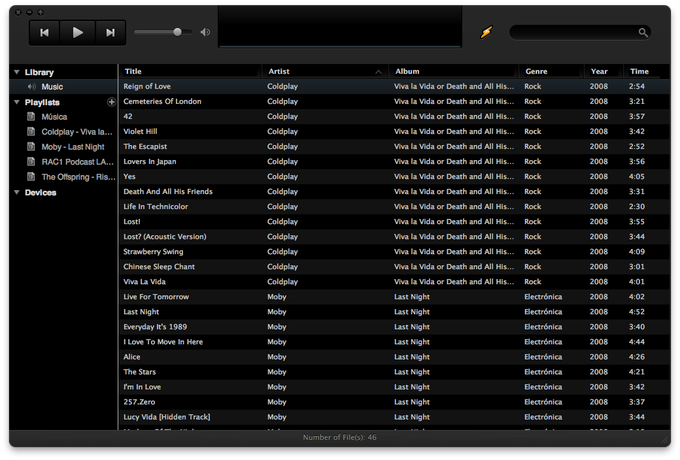Start playback with the play button

[77, 33]
